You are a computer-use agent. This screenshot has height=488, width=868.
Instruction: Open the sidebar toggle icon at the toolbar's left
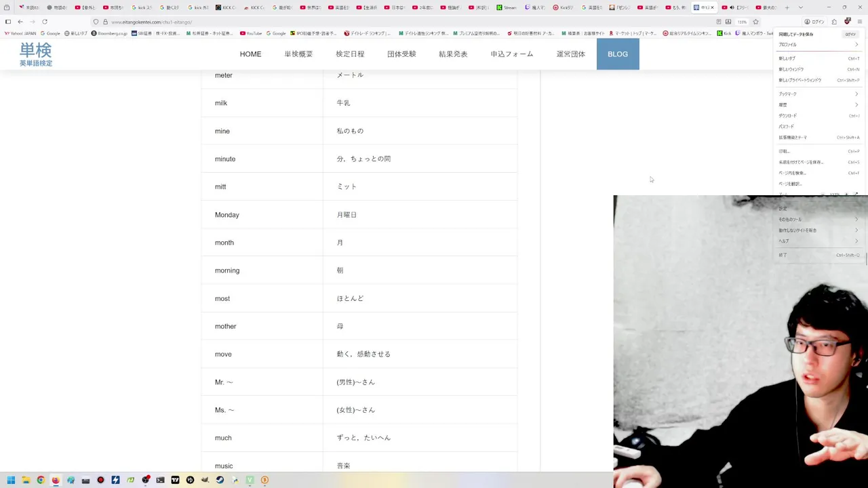[x=8, y=22]
